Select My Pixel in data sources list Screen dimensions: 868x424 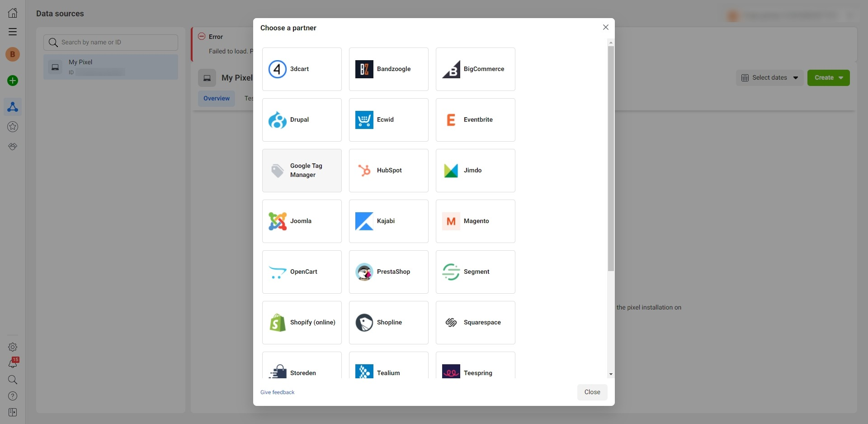coord(111,67)
